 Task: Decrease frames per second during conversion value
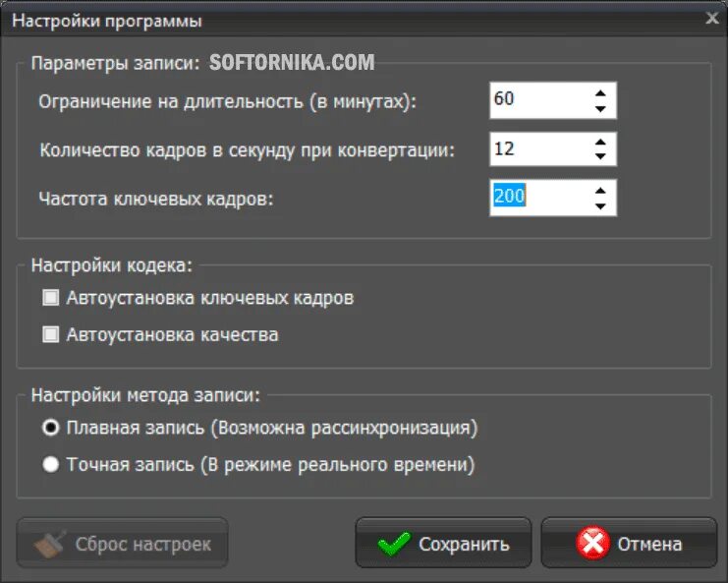click(x=600, y=156)
